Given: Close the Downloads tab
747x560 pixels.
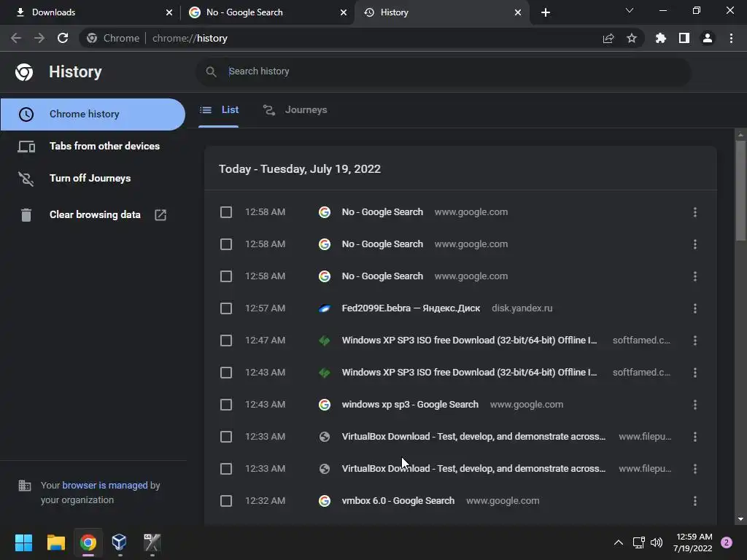Looking at the screenshot, I should 169,12.
